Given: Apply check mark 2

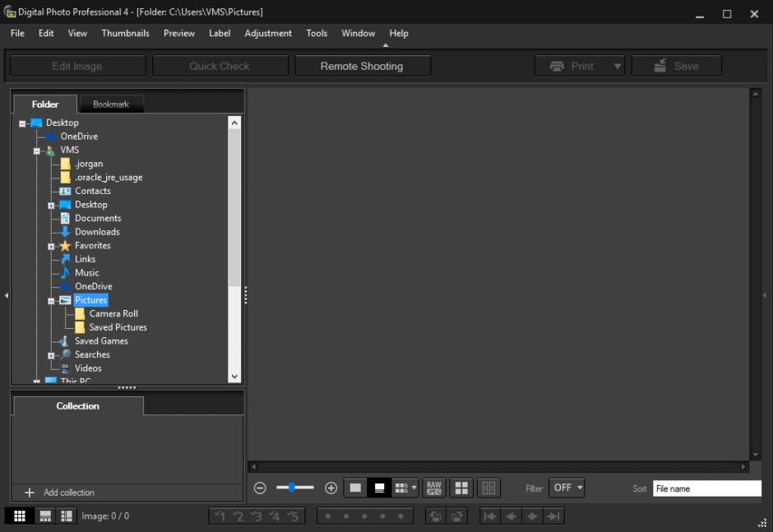Looking at the screenshot, I should 238,516.
